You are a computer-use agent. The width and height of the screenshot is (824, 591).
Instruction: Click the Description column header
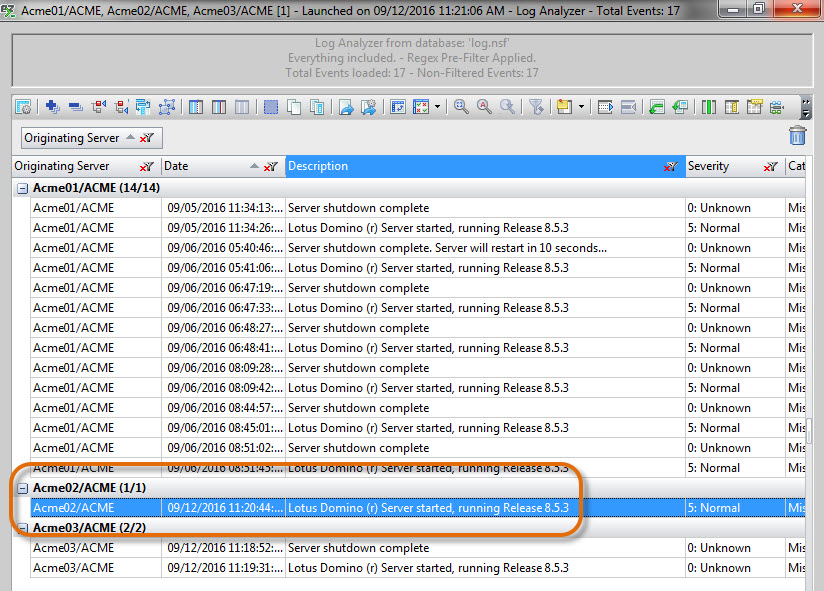coord(485,166)
